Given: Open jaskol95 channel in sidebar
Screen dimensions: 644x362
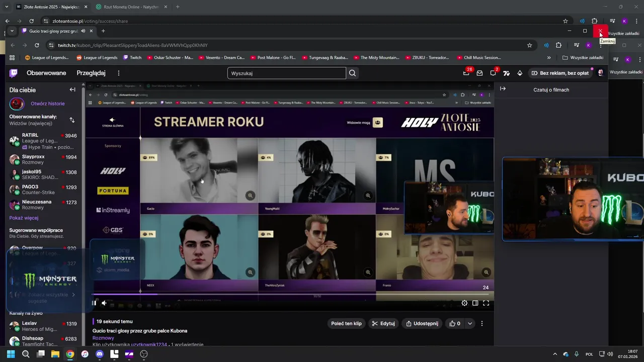Looking at the screenshot, I should (43, 174).
